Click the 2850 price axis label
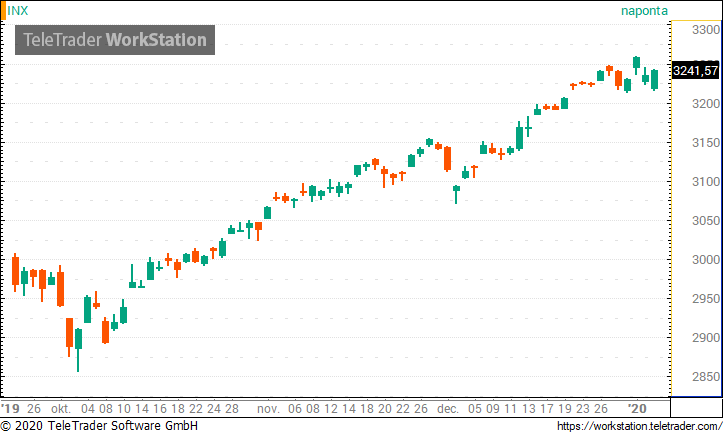 click(705, 377)
